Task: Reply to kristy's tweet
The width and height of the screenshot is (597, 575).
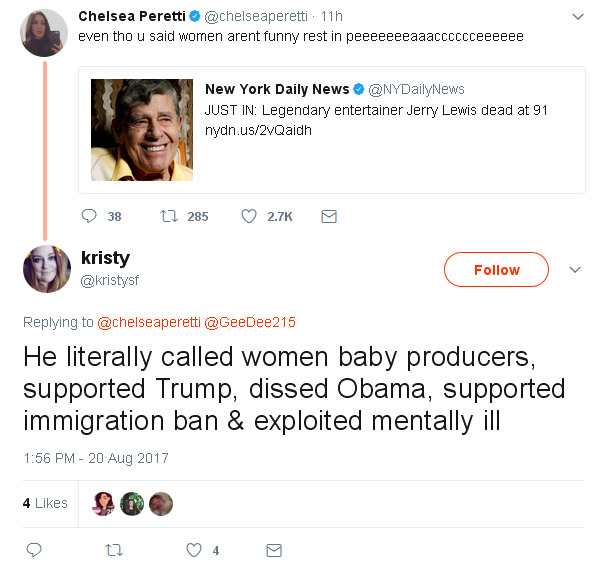Action: click(x=34, y=549)
